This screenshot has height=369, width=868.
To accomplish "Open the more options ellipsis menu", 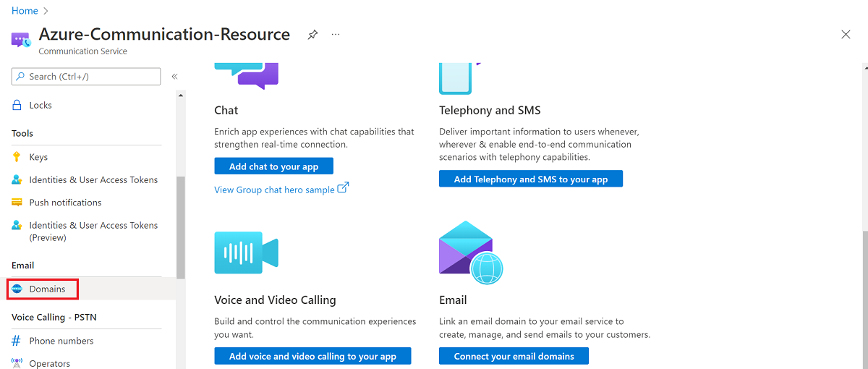I will 336,34.
